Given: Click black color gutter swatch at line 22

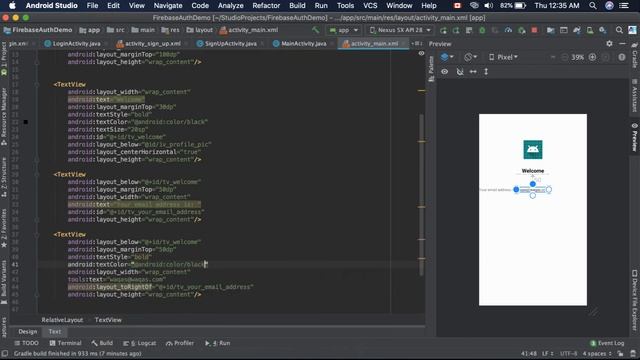Looking at the screenshot, I should (26, 122).
